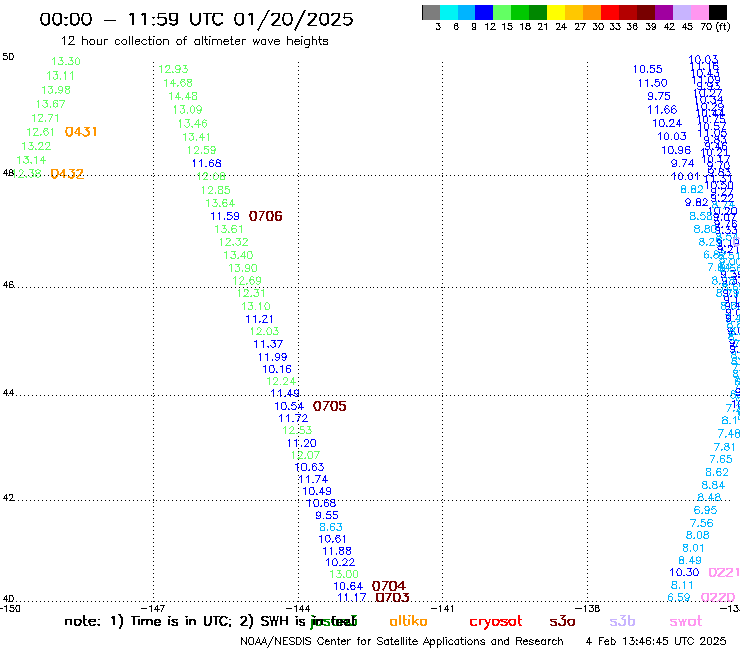
Task: Click the orange legend swatch before 30
Action: tap(591, 12)
